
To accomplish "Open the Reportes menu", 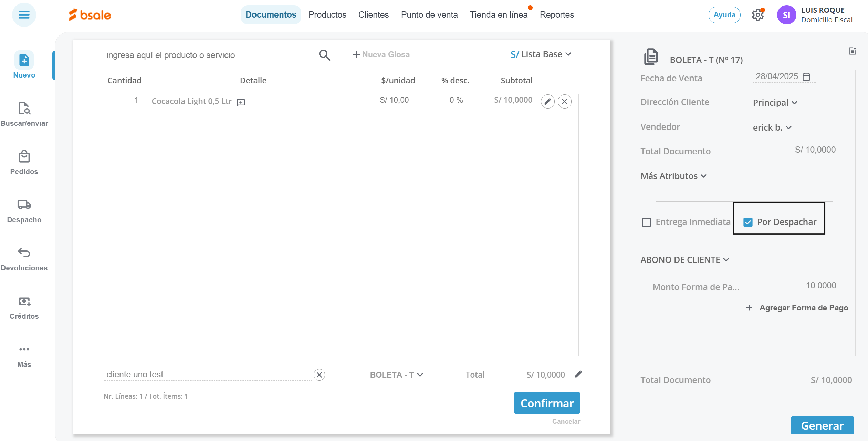I will coord(557,15).
